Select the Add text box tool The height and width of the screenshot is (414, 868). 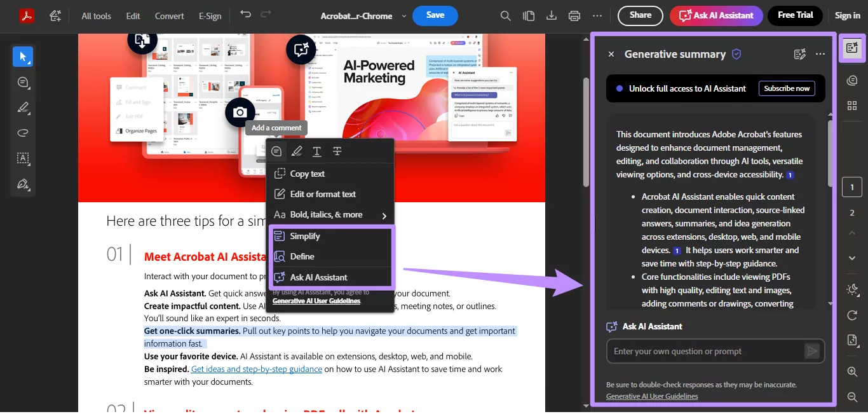tap(23, 158)
